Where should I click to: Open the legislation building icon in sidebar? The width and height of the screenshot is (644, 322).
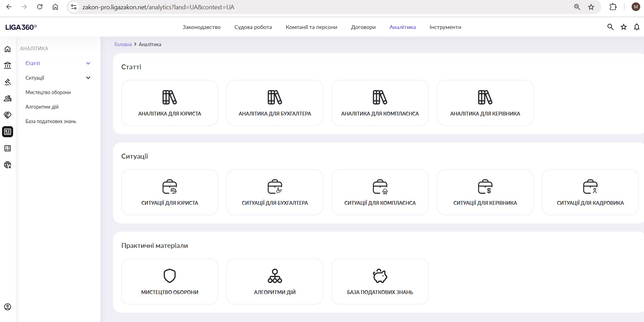[x=8, y=65]
